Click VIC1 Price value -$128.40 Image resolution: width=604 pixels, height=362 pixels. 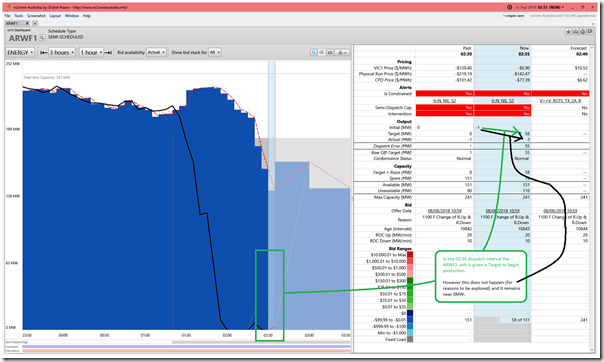coord(463,68)
